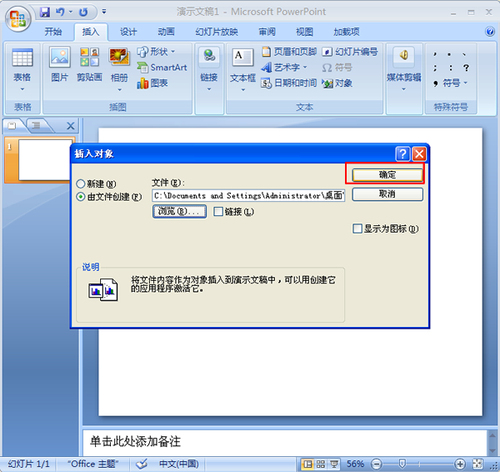Close the slides pane with X
Image resolution: width=500 pixels, height=472 pixels.
point(70,126)
